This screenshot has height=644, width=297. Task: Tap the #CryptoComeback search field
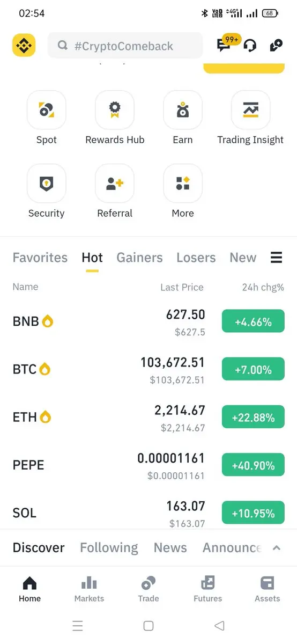click(125, 46)
